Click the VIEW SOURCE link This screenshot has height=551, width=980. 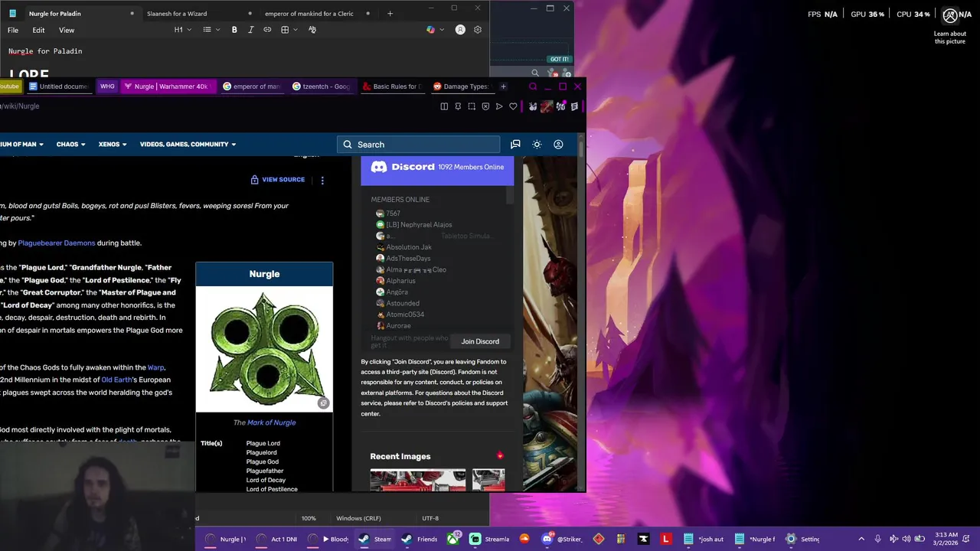coord(277,180)
